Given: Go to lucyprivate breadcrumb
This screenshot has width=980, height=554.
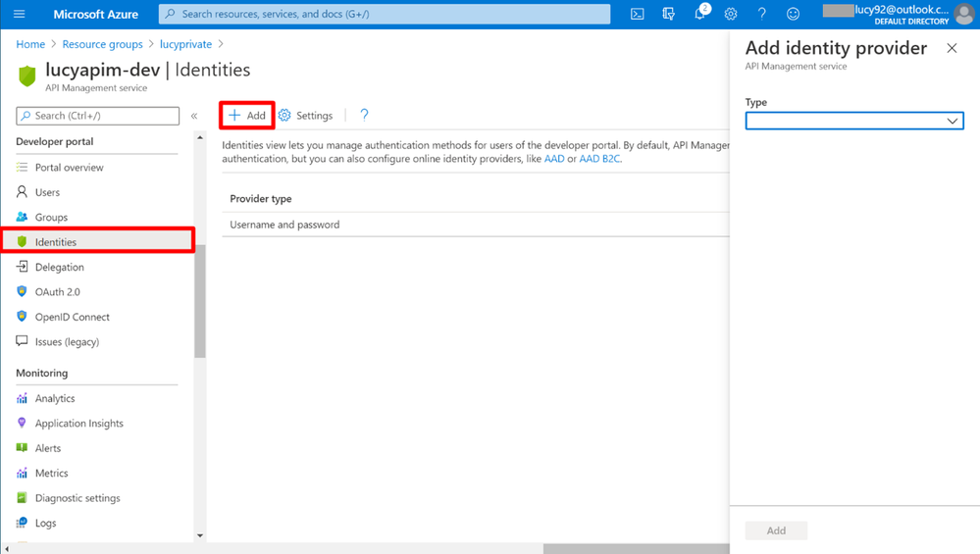Looking at the screenshot, I should [x=185, y=44].
